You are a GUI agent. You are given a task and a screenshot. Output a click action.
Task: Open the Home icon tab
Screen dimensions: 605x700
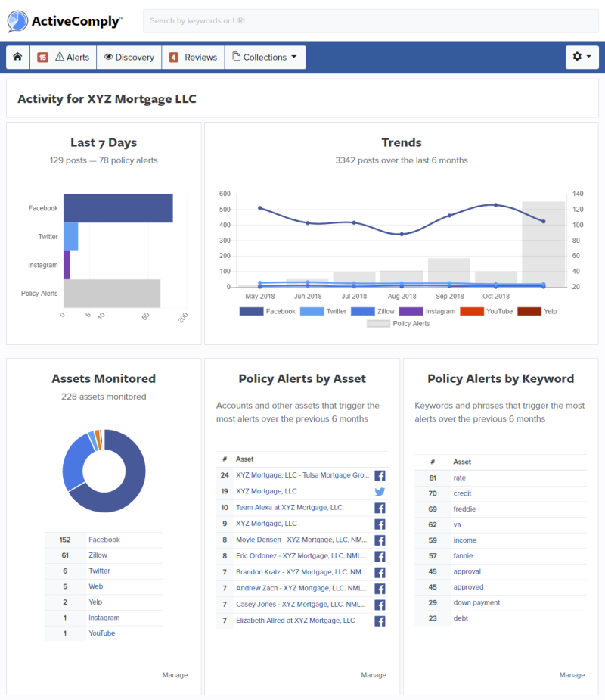click(x=18, y=58)
